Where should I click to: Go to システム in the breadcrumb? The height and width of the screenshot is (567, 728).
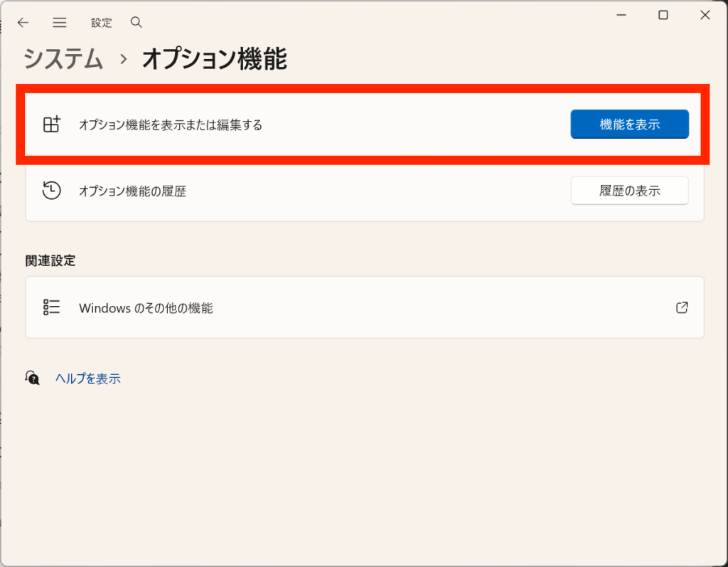(x=63, y=60)
